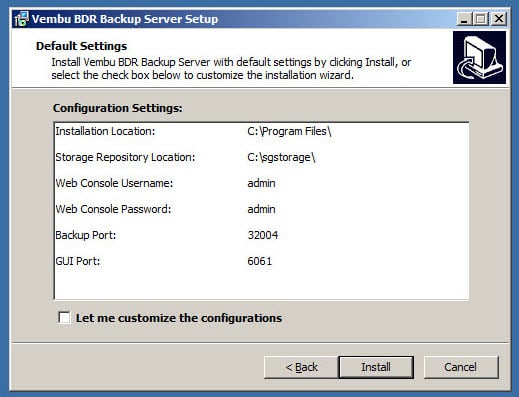This screenshot has width=519, height=397.
Task: Click the Install button
Action: point(376,367)
